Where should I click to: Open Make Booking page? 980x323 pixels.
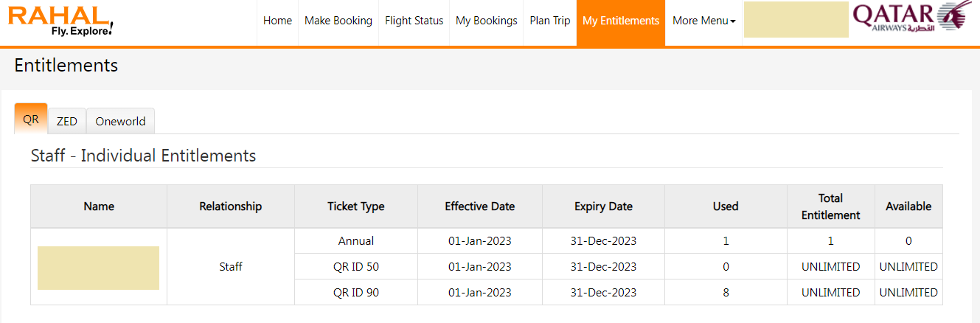pyautogui.click(x=338, y=21)
